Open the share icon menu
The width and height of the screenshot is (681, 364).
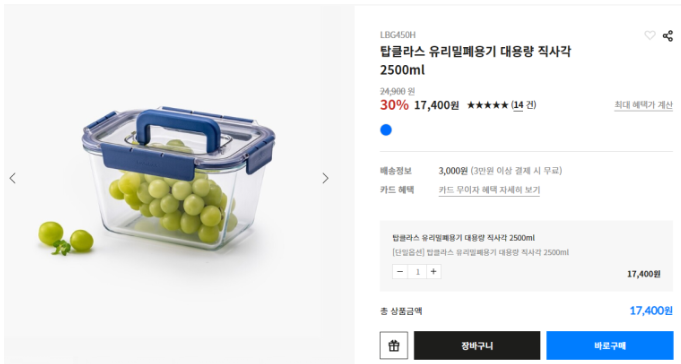tap(668, 36)
